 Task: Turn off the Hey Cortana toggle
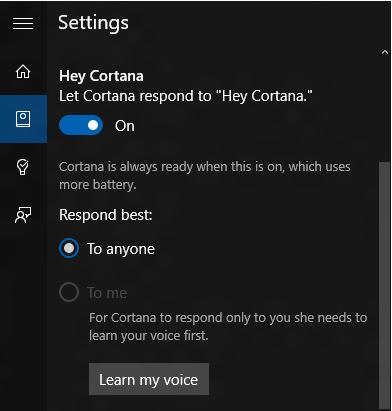tap(81, 125)
